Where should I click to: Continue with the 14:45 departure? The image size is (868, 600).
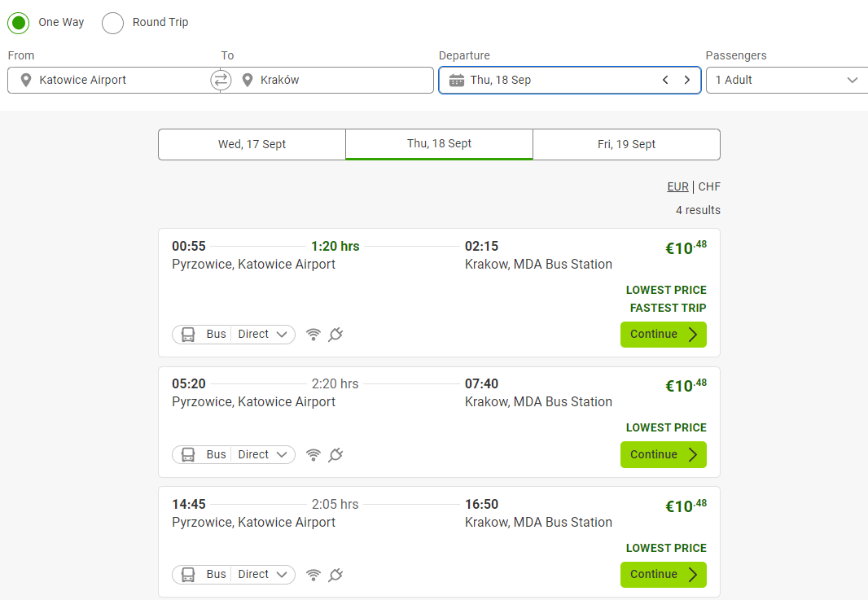click(663, 575)
